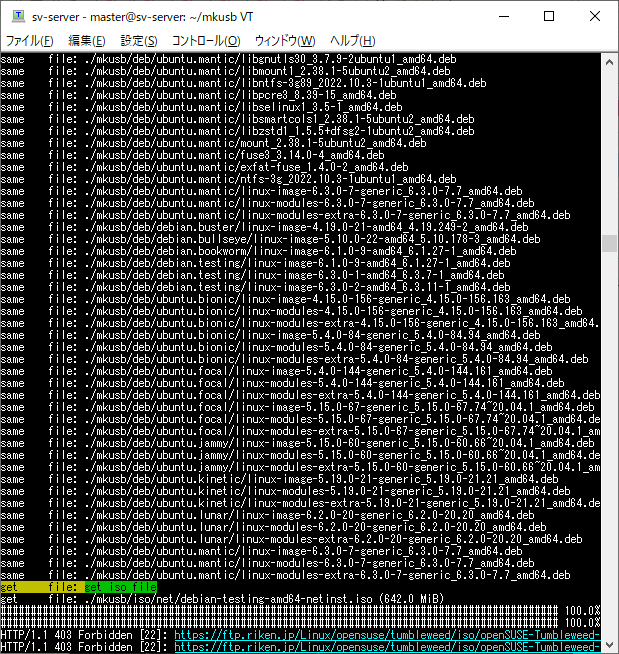Click the debian.bookworm linux-image-6.1.0-9 line
Screen dimensions: 619x654
pyautogui.click(x=258, y=251)
